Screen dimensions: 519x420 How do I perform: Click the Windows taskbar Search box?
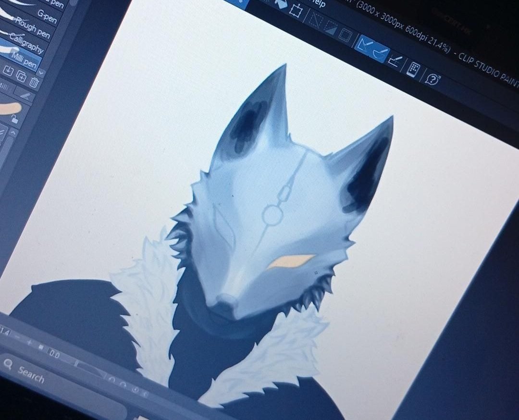[x=63, y=387]
